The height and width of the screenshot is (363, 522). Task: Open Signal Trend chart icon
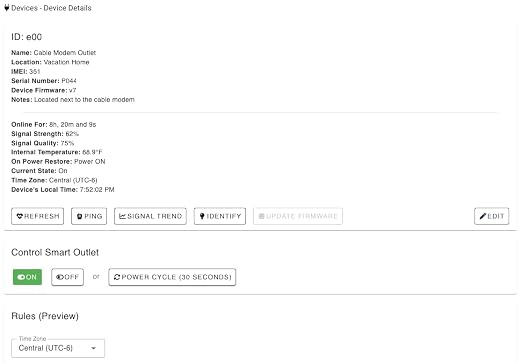(122, 216)
